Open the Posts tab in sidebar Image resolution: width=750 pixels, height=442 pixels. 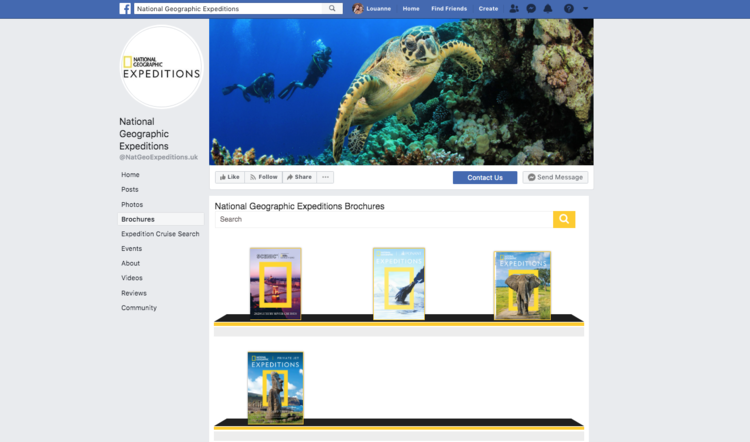point(130,189)
